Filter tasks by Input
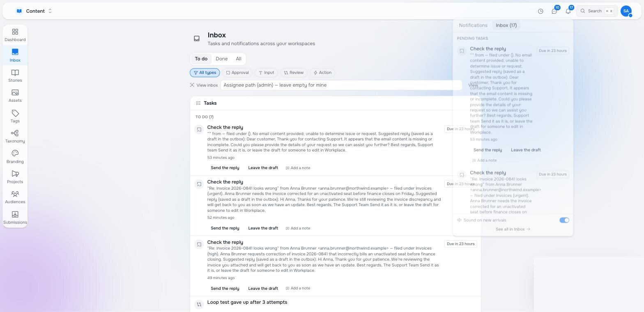 [266, 73]
